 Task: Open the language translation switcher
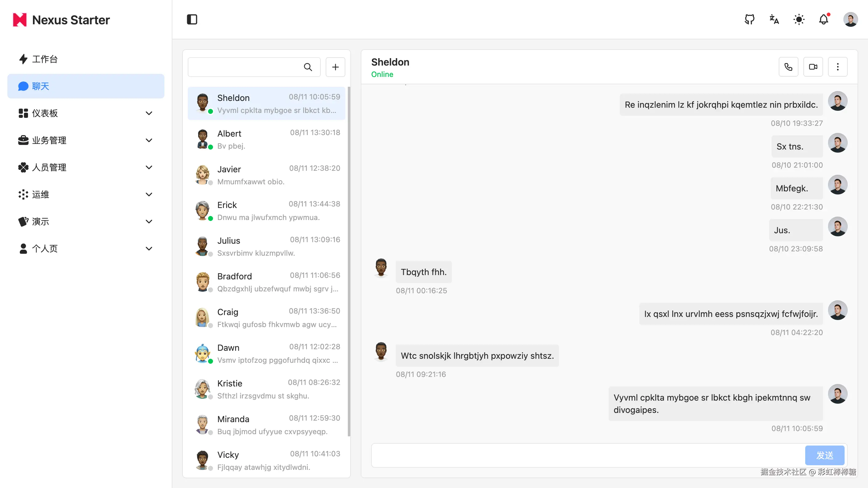pos(774,19)
